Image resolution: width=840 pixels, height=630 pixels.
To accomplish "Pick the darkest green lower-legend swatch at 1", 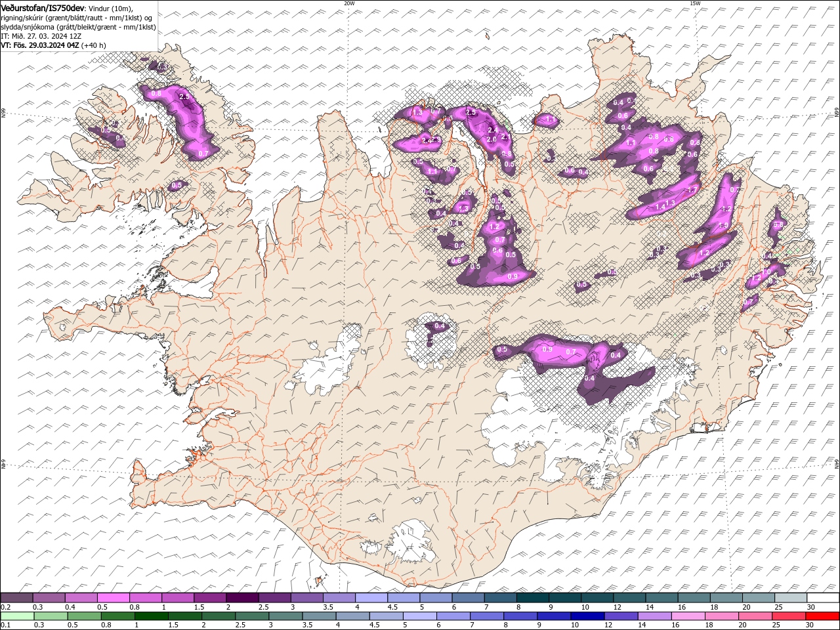I will coord(151,616).
